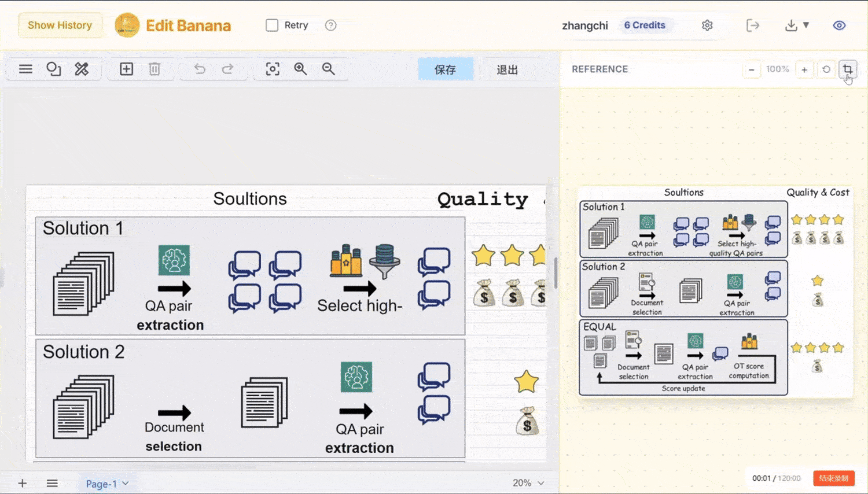Select the crop icon in the Reference panel

pyautogui.click(x=847, y=69)
